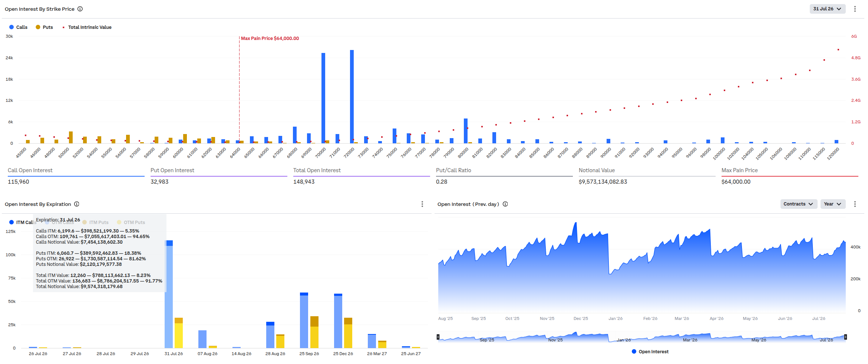
Task: Open three-dot menu of Open Interest By Expiration
Action: click(x=422, y=204)
